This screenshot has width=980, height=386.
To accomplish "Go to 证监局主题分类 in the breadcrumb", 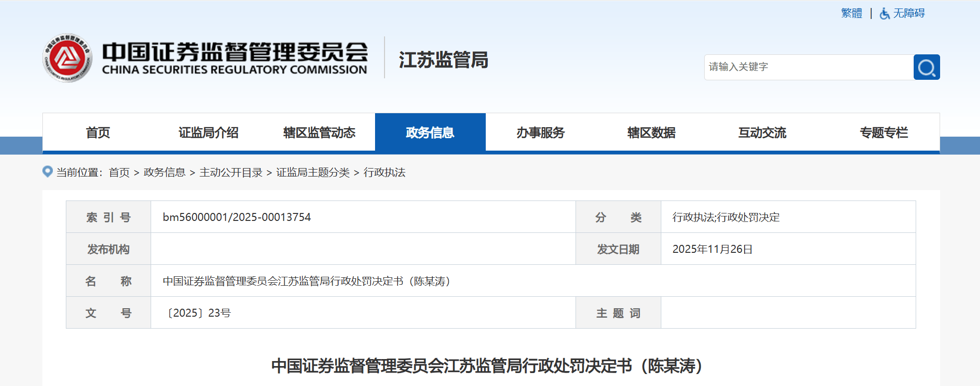I will 313,173.
